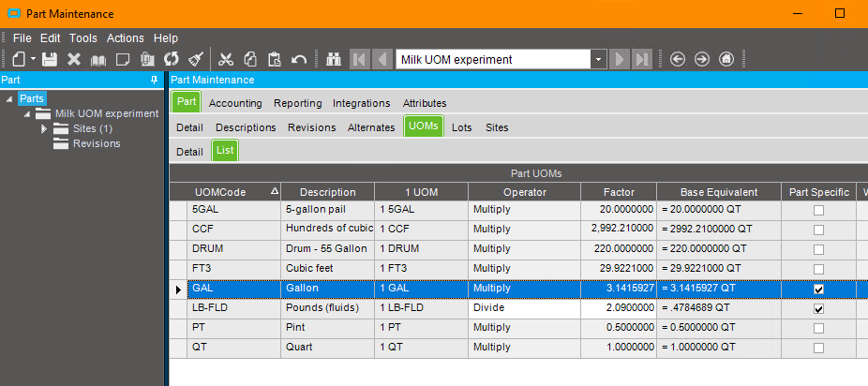Screen dimensions: 868x386
Task: Open the Lots sub-tab
Action: point(462,127)
